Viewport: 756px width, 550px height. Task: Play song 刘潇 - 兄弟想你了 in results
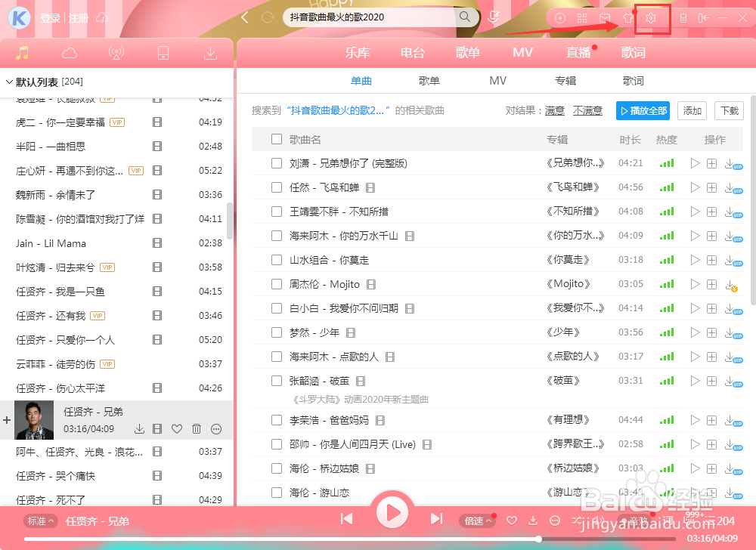695,163
